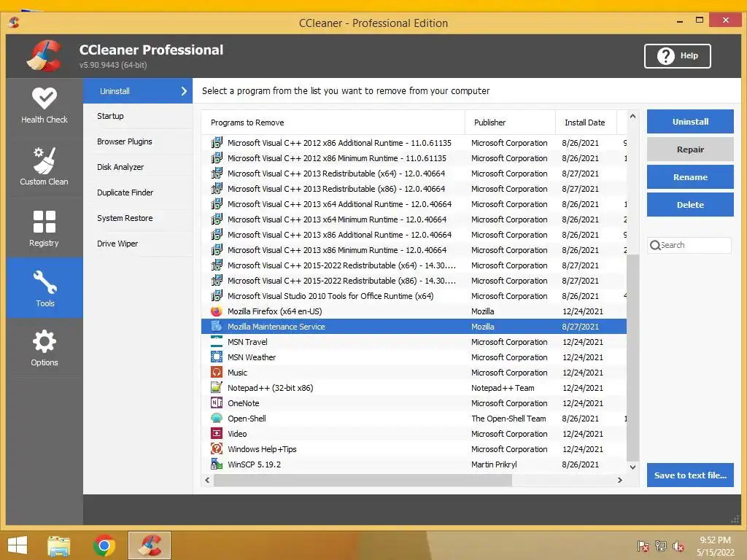Click the OneNote program name
Screen dimensions: 747x560
coord(244,403)
